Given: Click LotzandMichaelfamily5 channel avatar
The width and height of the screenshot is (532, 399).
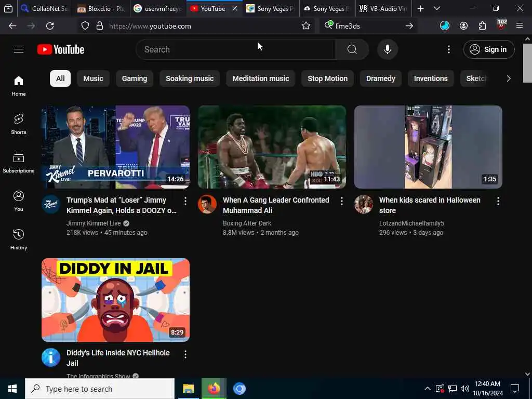Looking at the screenshot, I should [364, 204].
